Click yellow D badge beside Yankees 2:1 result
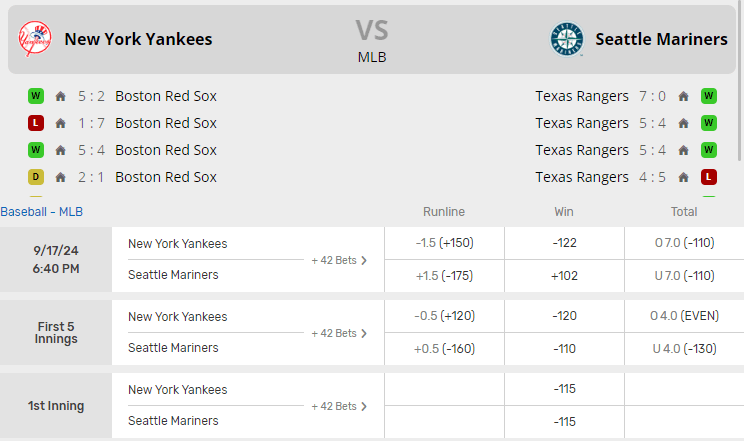Image resolution: width=744 pixels, height=441 pixels. click(x=36, y=177)
